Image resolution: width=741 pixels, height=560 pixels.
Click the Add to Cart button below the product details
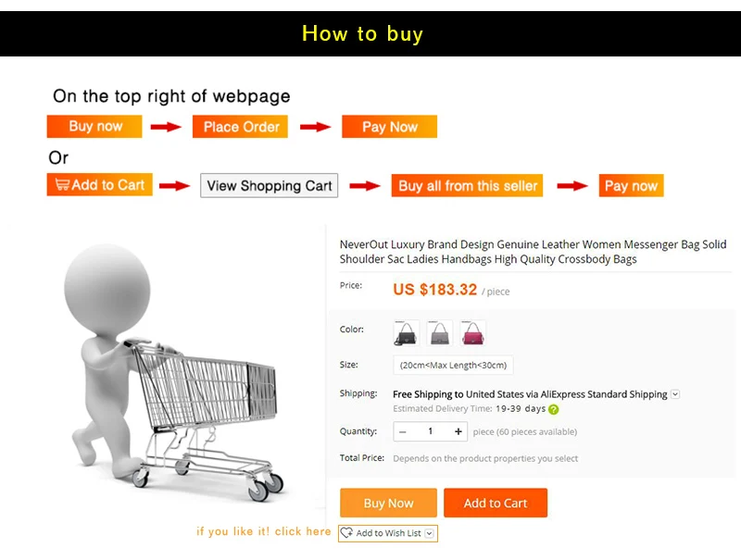coord(496,503)
